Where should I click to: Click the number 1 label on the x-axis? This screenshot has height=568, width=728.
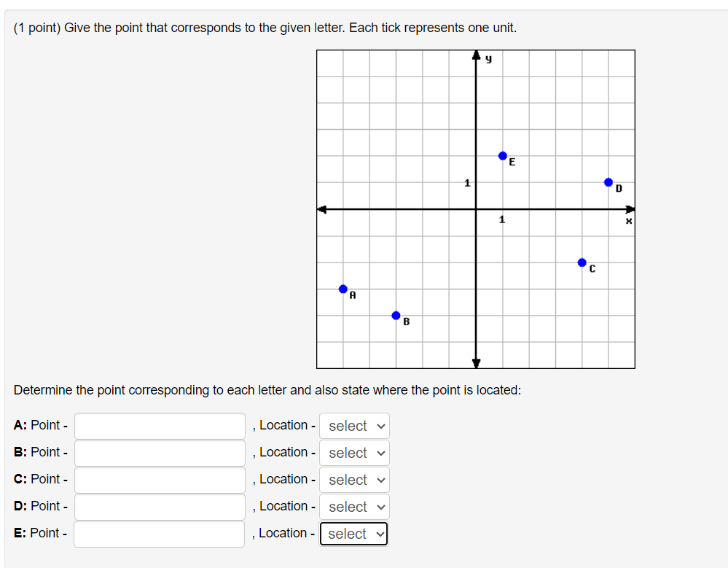[x=502, y=219]
